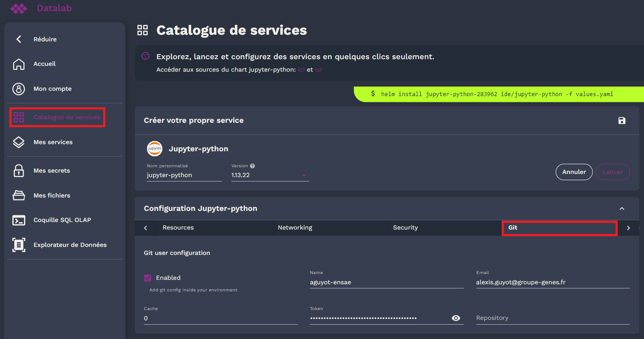This screenshot has height=339, width=644.
Task: Open the Networking configuration tab
Action: tap(295, 227)
